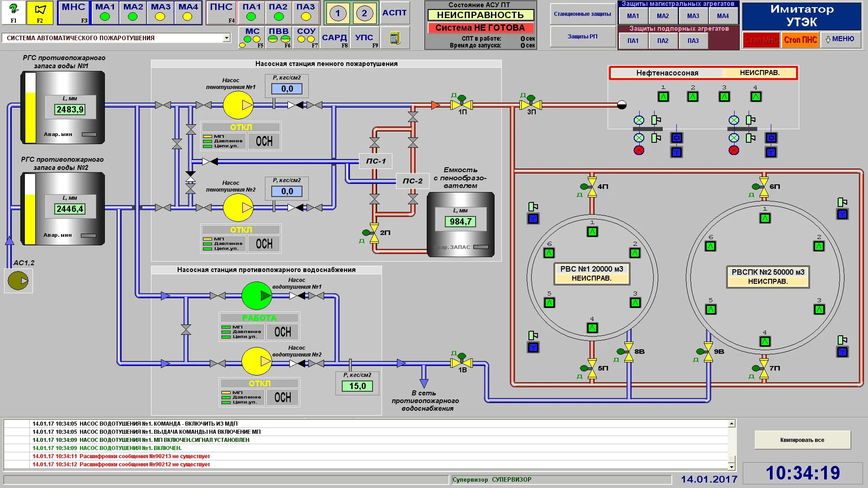This screenshot has width=868, height=488.
Task: Open the САРД F8 screen tab
Action: [334, 38]
